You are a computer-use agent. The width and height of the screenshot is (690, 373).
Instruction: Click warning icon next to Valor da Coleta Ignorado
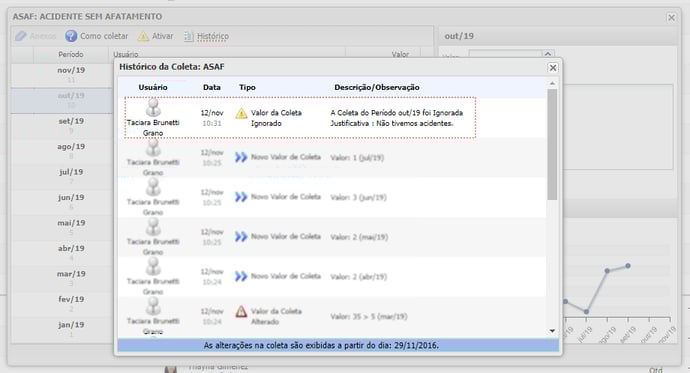pyautogui.click(x=241, y=113)
